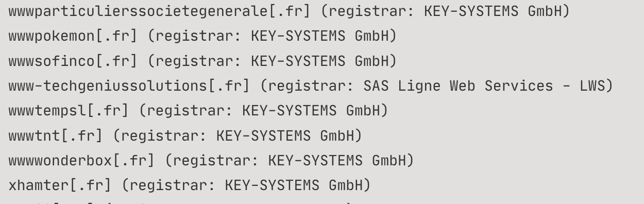Click the wwwtnt[.fr] domain entry
Viewport: 644px width, 204px height.
click(x=56, y=135)
